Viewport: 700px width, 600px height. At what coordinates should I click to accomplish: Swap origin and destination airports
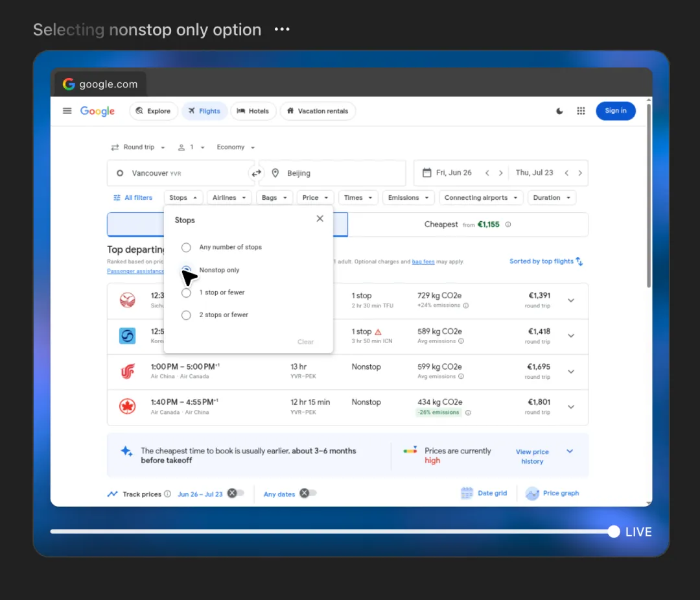click(256, 173)
